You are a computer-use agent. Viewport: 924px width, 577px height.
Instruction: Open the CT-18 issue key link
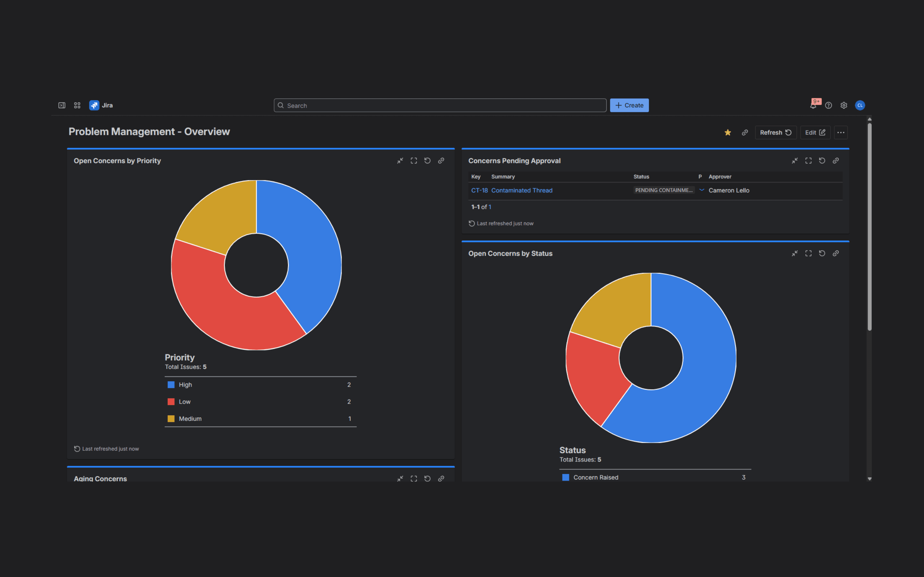(479, 190)
